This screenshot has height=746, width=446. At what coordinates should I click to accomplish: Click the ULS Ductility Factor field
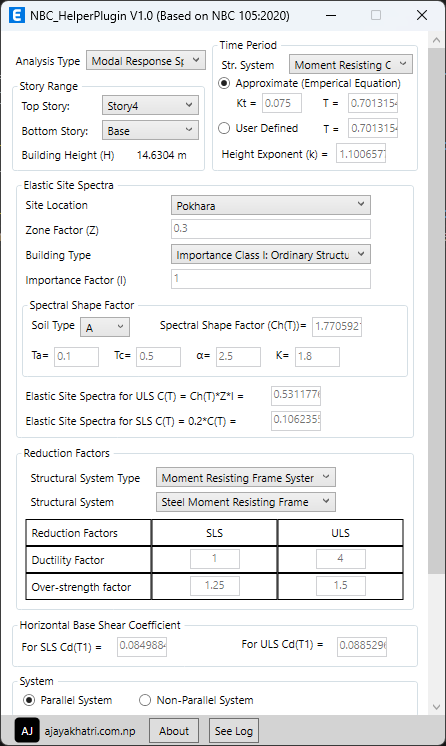coord(341,559)
